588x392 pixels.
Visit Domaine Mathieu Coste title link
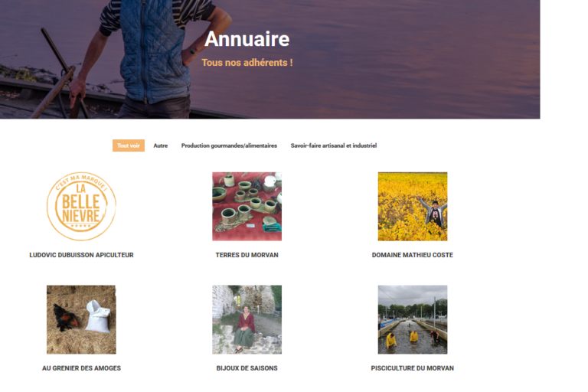(x=413, y=255)
